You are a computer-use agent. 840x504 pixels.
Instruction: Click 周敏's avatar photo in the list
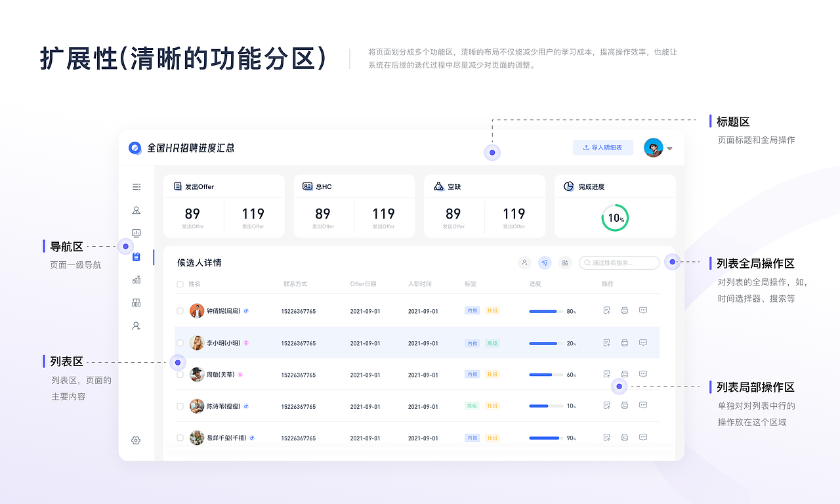pos(197,375)
